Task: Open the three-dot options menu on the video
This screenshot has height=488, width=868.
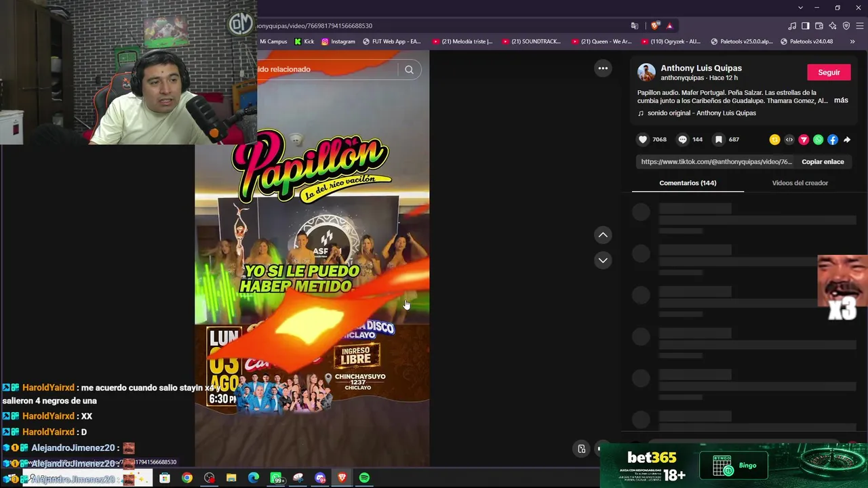Action: pos(603,68)
